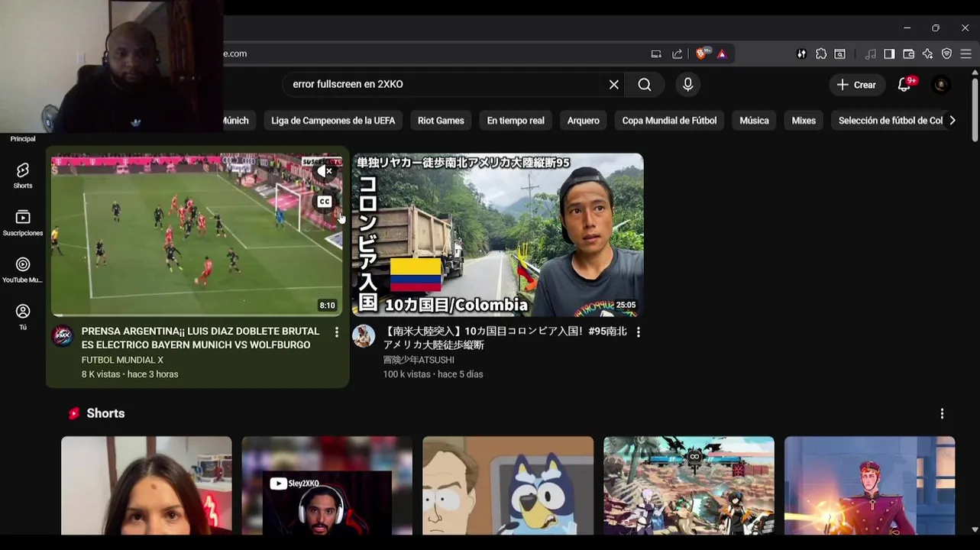
Task: Open the equalizer sliders extension icon
Action: pos(801,53)
